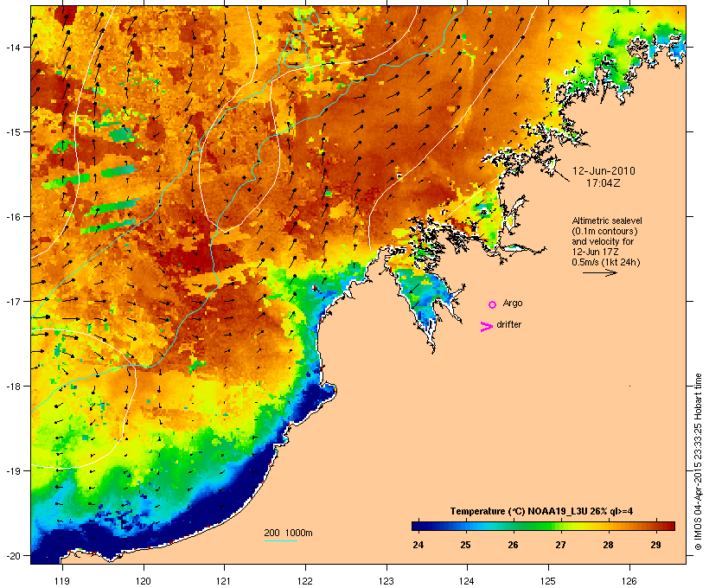Click the latitude label -14
This screenshot has width=709, height=588.
click(13, 47)
